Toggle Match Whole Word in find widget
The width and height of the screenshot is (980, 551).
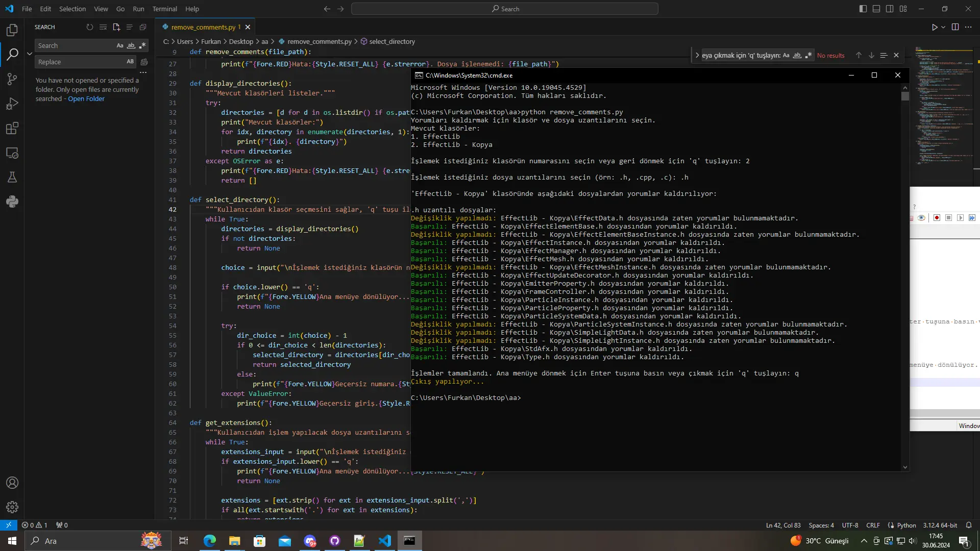tap(797, 55)
